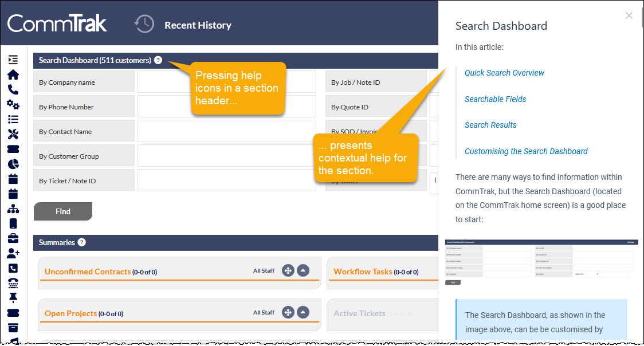
Task: Click the move icon on Open Projects
Action: pyautogui.click(x=288, y=313)
